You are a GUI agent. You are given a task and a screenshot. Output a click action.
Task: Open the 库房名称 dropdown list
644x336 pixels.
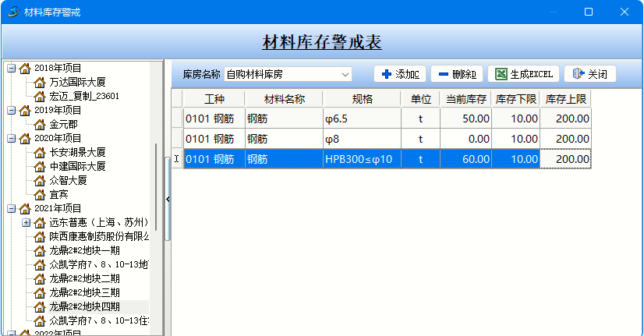tap(345, 75)
